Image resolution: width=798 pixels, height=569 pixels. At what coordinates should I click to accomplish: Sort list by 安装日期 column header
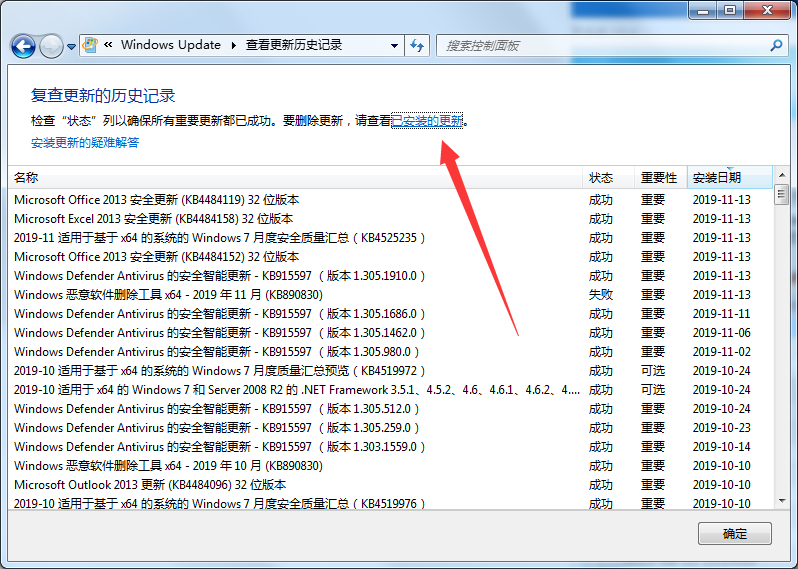coord(729,178)
